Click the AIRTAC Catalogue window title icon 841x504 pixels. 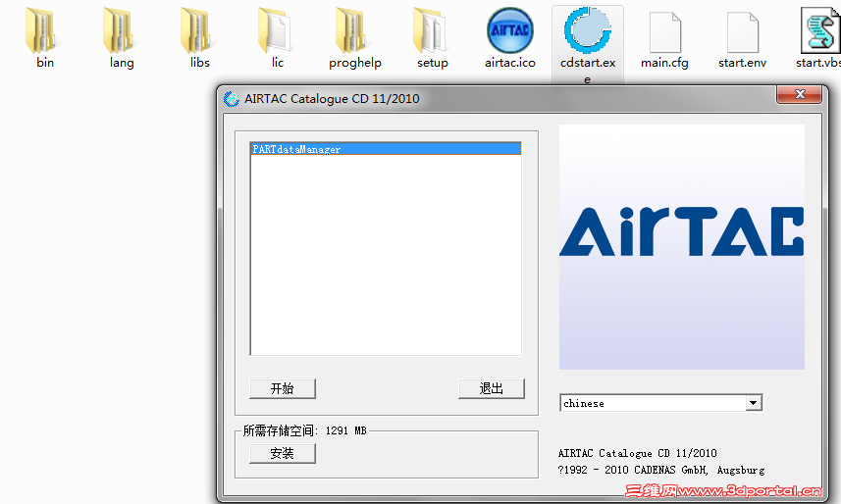(232, 99)
